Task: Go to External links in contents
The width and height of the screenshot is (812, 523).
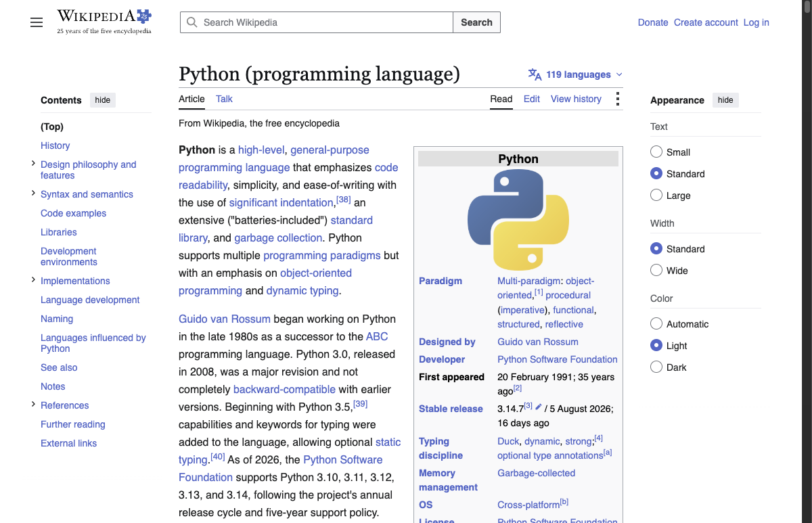Action: [68, 443]
